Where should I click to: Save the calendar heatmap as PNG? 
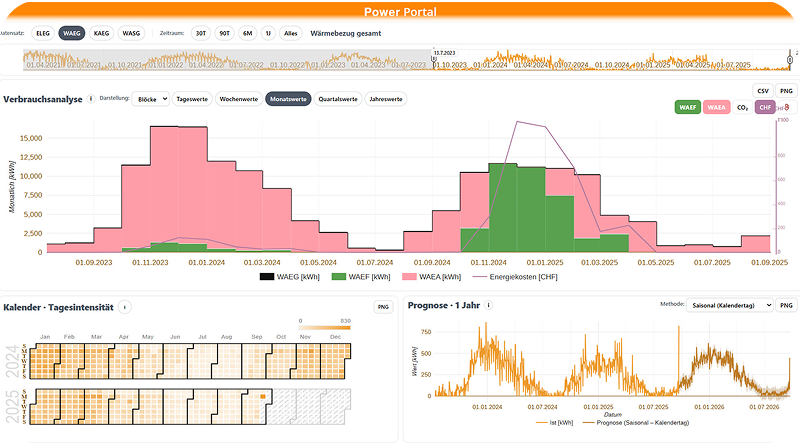click(382, 307)
